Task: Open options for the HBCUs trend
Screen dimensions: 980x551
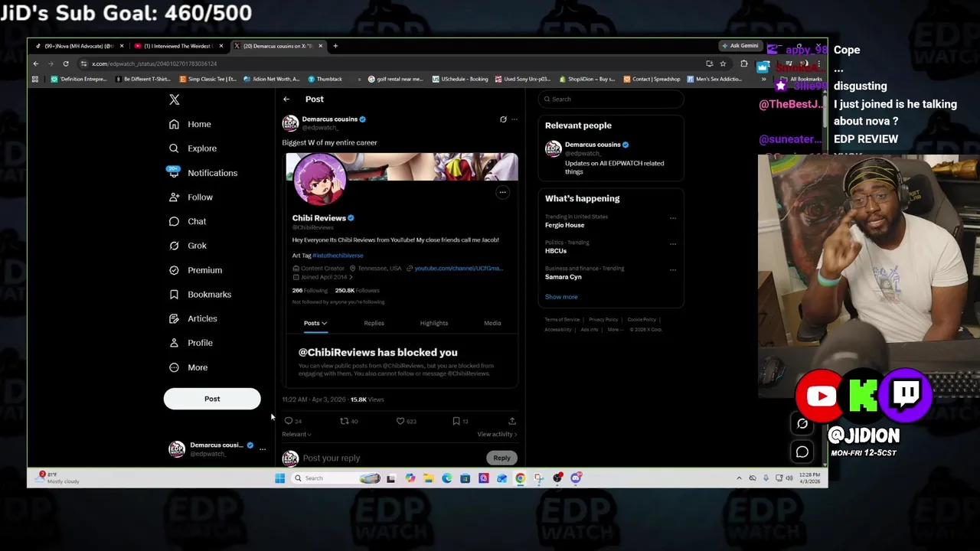Action: (673, 244)
